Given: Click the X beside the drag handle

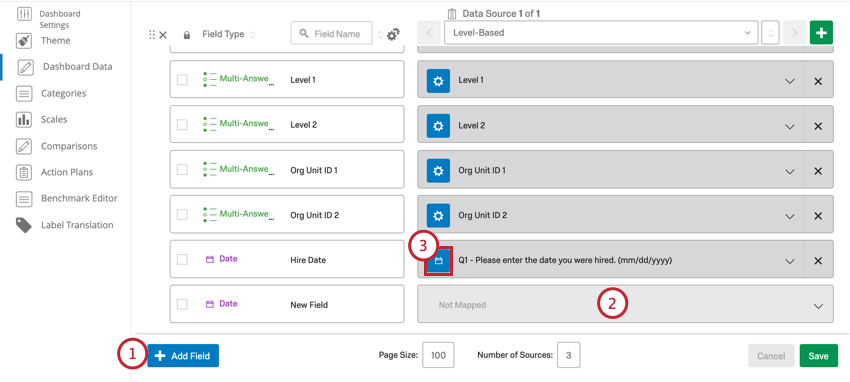Looking at the screenshot, I should [x=163, y=35].
